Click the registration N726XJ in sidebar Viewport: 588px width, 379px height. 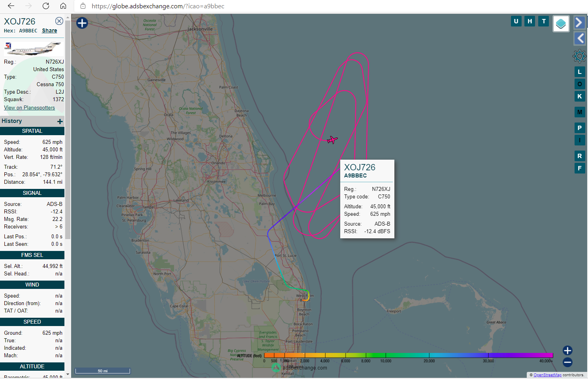coord(55,62)
